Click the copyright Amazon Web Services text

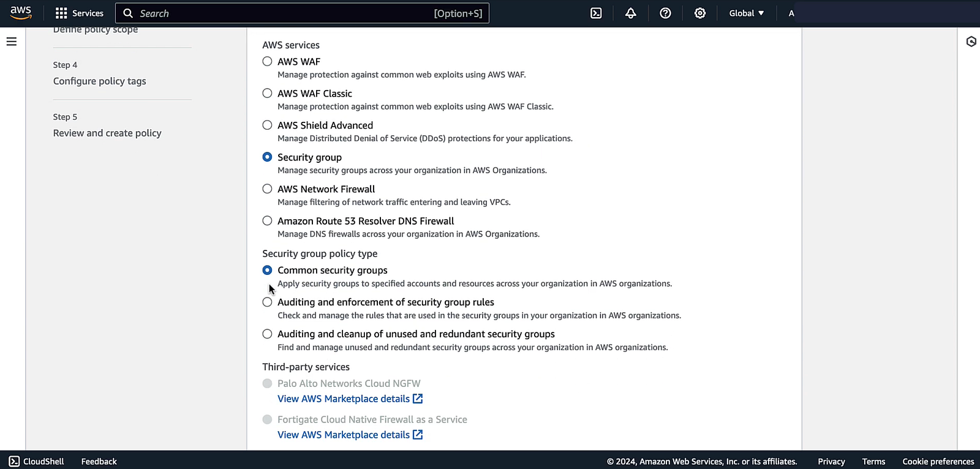(702, 461)
